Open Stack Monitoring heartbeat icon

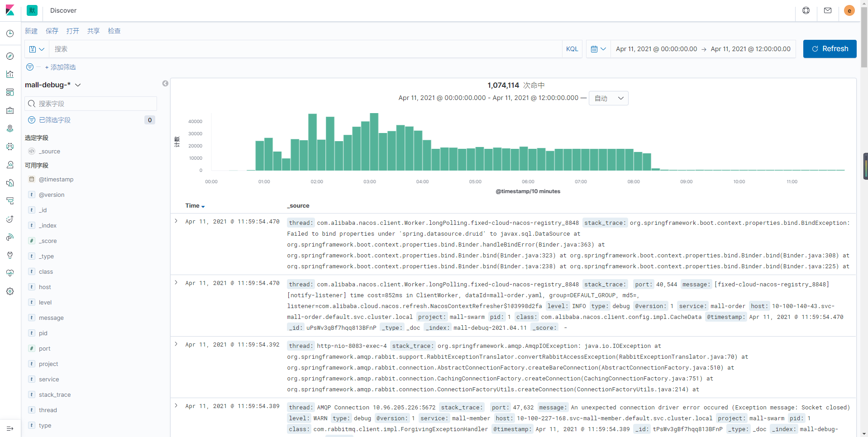click(x=10, y=273)
